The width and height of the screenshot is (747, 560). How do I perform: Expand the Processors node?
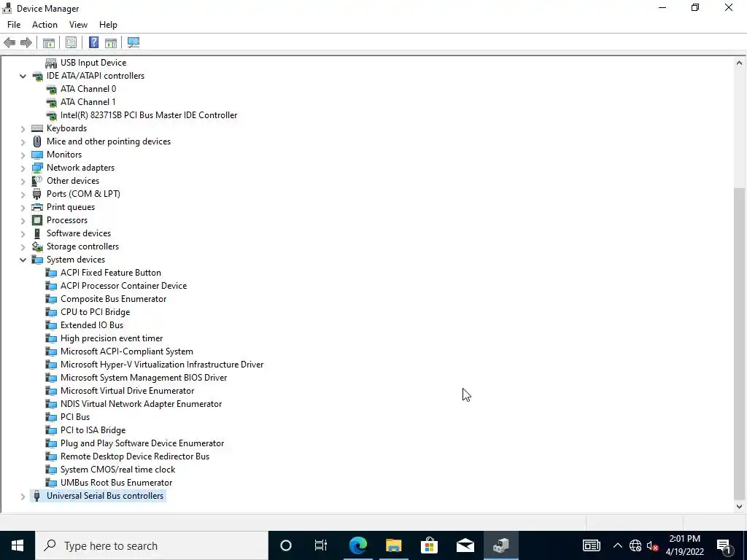tap(23, 220)
